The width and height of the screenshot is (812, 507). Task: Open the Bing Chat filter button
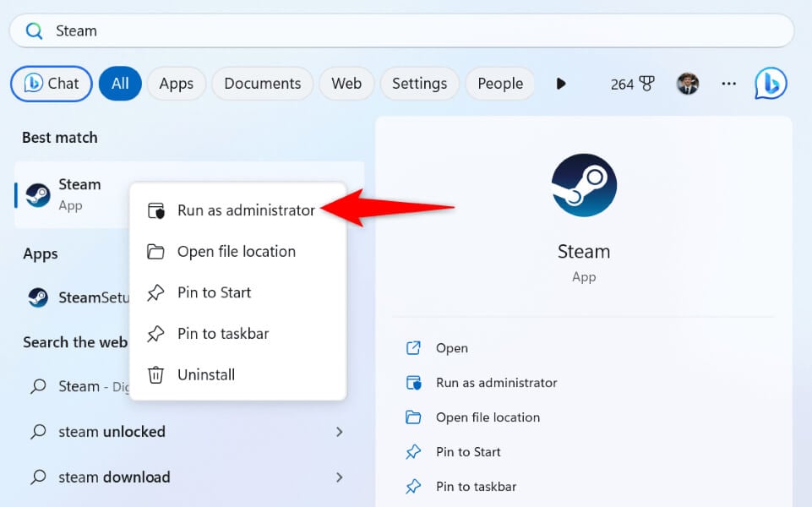pos(52,84)
